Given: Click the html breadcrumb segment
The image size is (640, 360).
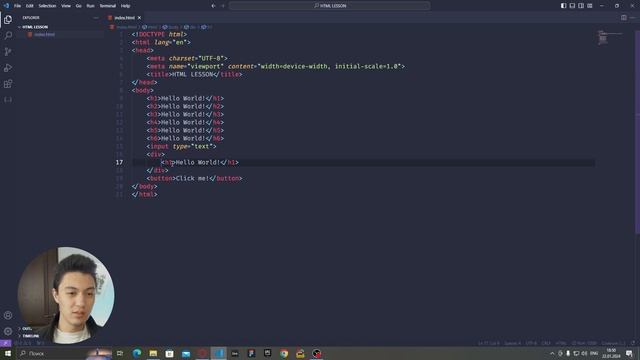Looking at the screenshot, I should coord(150,27).
